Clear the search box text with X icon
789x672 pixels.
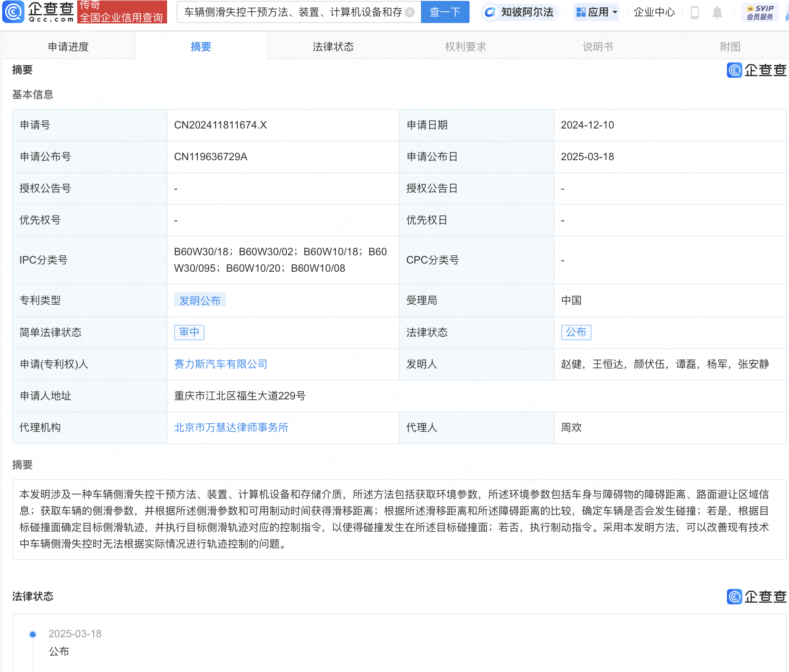pyautogui.click(x=409, y=12)
